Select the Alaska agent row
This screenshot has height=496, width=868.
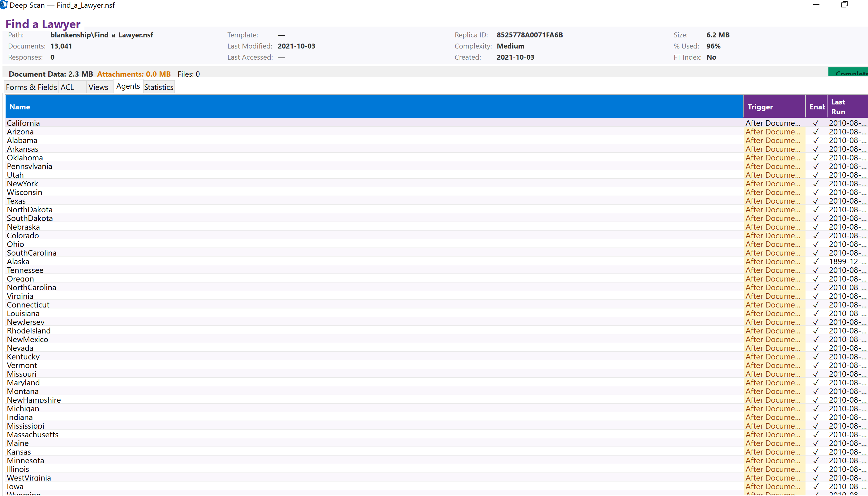point(204,261)
